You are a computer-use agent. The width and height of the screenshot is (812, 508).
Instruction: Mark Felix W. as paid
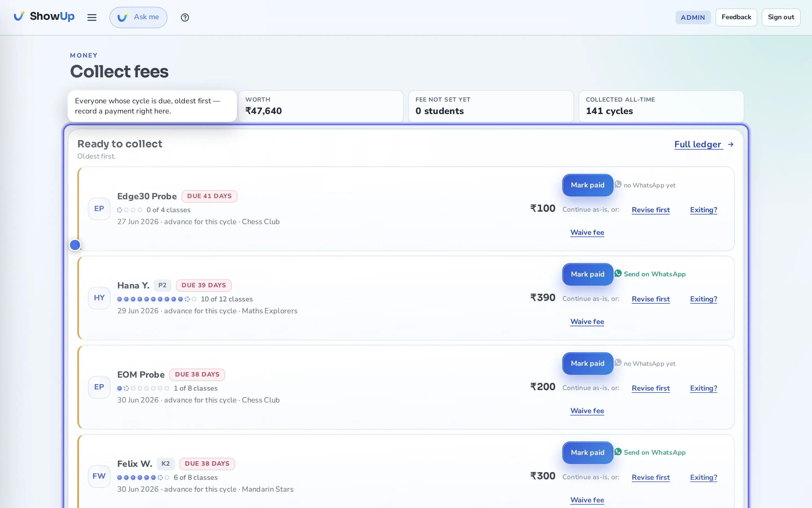point(588,453)
